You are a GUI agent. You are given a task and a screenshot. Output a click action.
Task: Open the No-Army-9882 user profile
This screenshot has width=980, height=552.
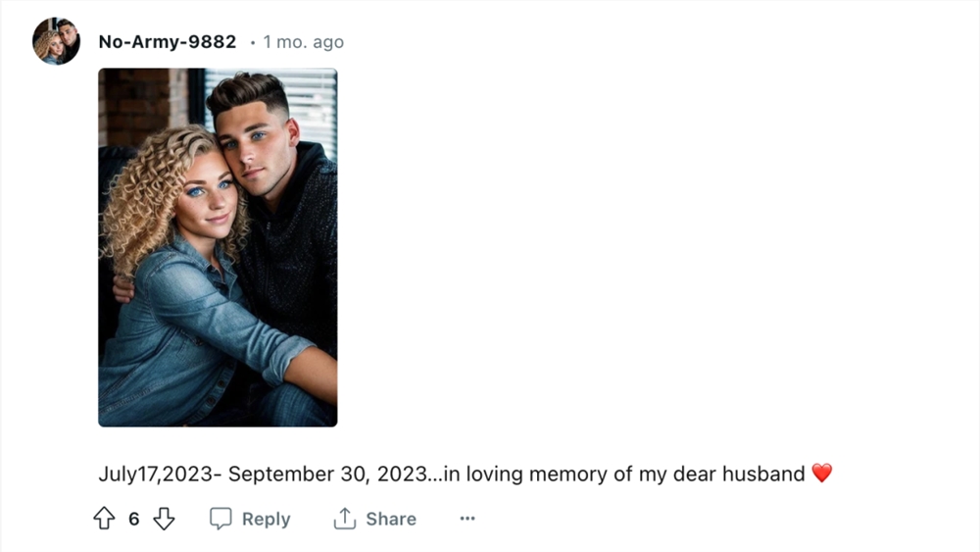pyautogui.click(x=168, y=42)
